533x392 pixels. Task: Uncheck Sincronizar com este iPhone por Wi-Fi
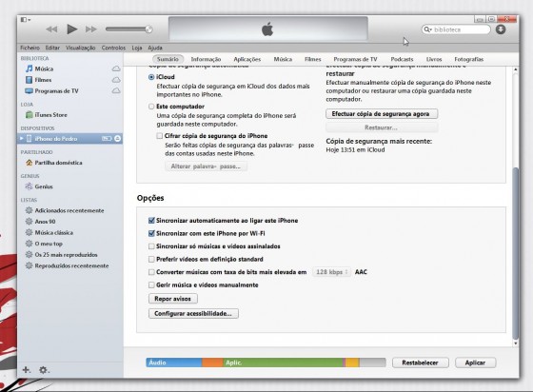[151, 233]
